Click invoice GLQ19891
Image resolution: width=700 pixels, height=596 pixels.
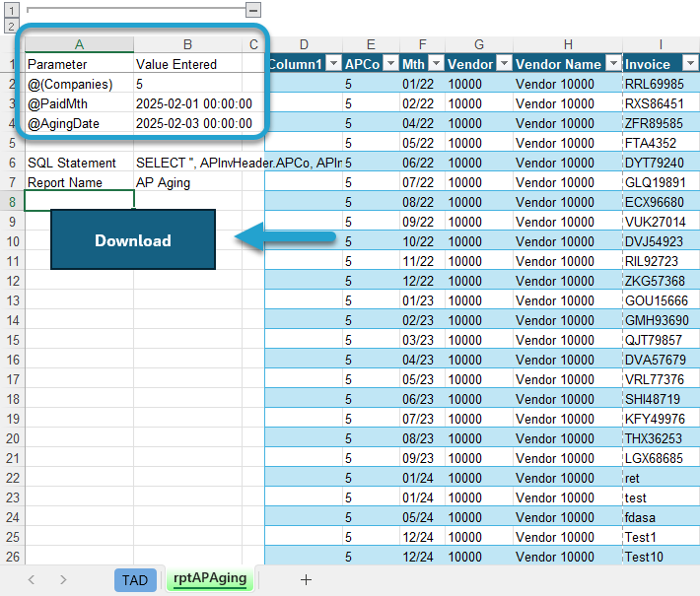pyautogui.click(x=661, y=182)
